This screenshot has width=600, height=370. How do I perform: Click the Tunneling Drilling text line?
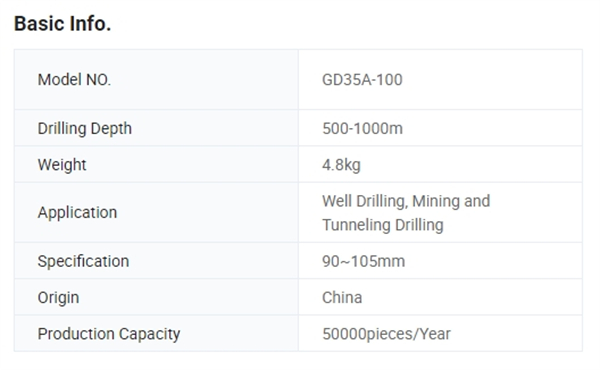(383, 225)
